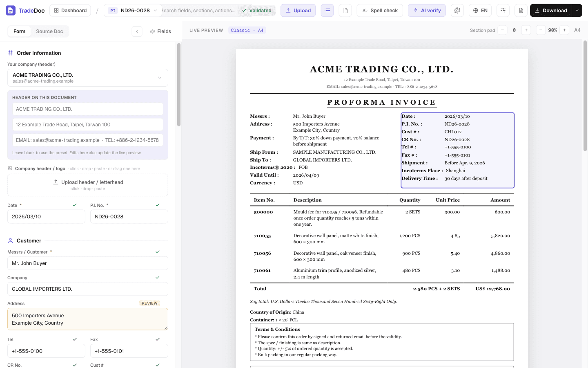The width and height of the screenshot is (588, 368).
Task: Increase section pad with plus
Action: (x=526, y=30)
